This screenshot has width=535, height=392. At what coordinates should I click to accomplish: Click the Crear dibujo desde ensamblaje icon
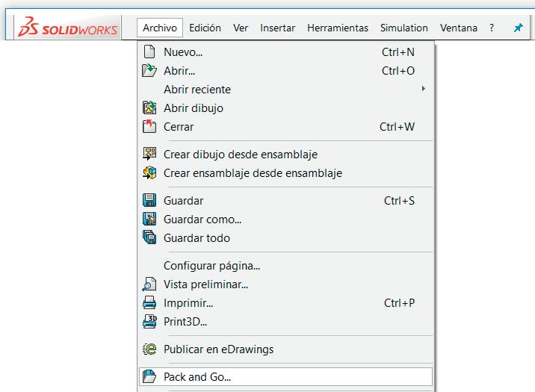pyautogui.click(x=149, y=154)
